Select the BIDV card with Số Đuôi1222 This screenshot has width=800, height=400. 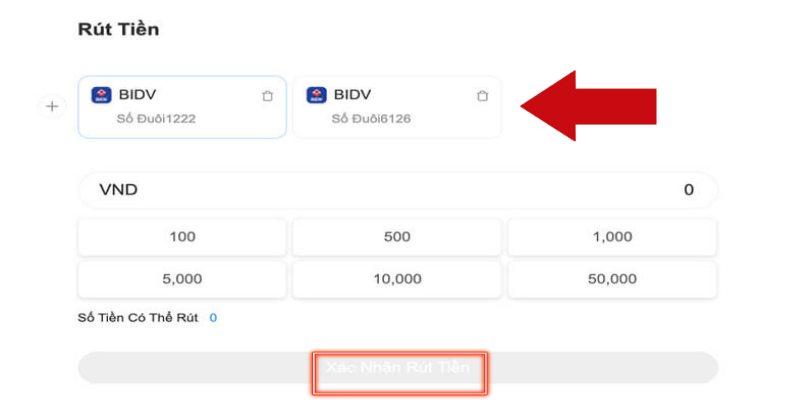click(x=182, y=107)
